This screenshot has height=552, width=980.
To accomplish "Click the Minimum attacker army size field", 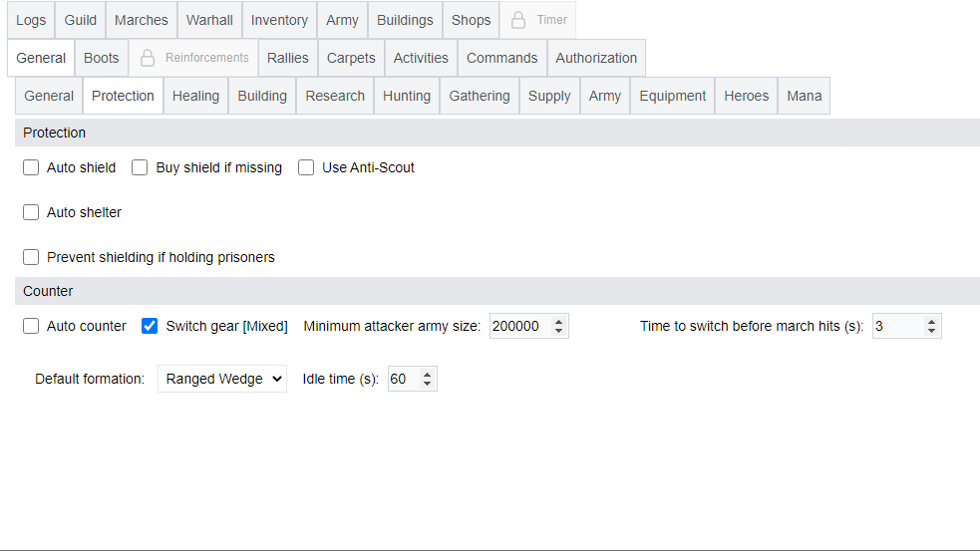I will click(518, 327).
